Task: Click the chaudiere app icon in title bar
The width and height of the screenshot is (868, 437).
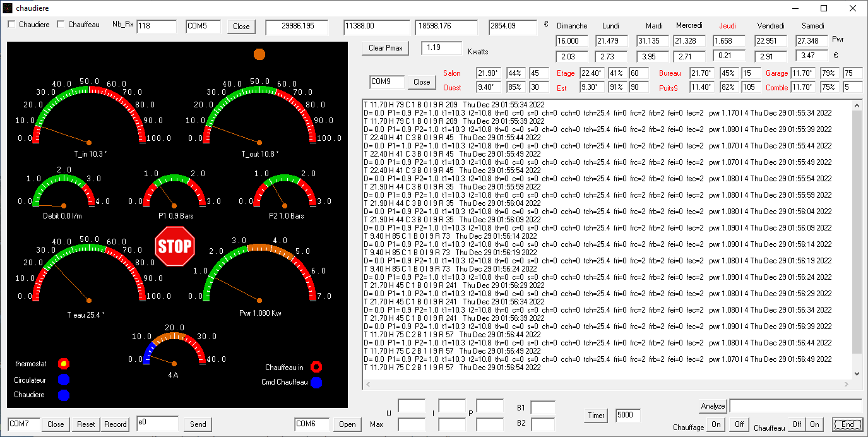Action: pos(8,8)
